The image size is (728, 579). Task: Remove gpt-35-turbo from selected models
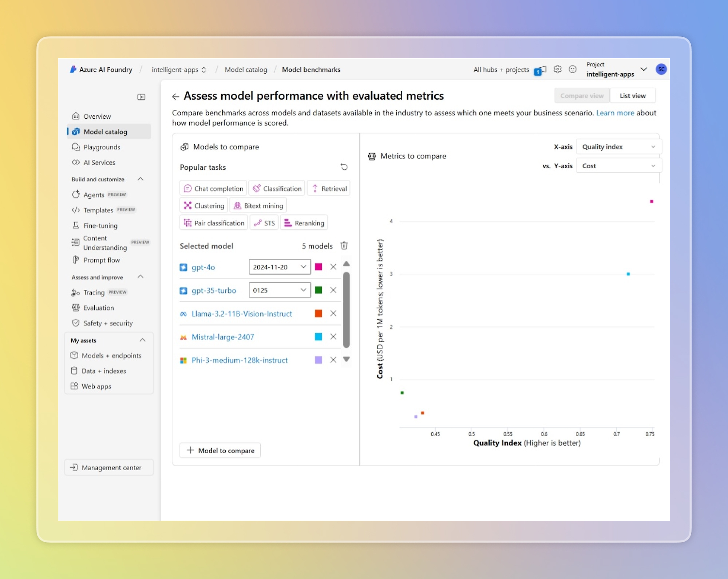(x=333, y=290)
